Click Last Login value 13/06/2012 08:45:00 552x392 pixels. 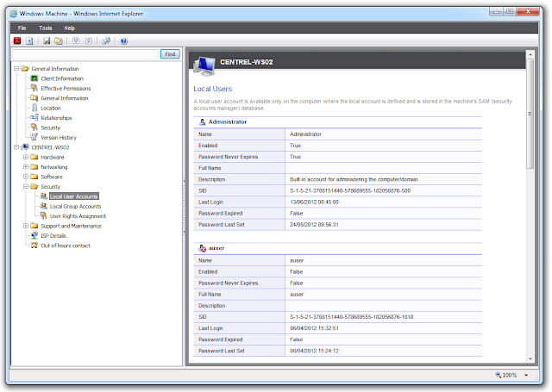click(x=314, y=202)
